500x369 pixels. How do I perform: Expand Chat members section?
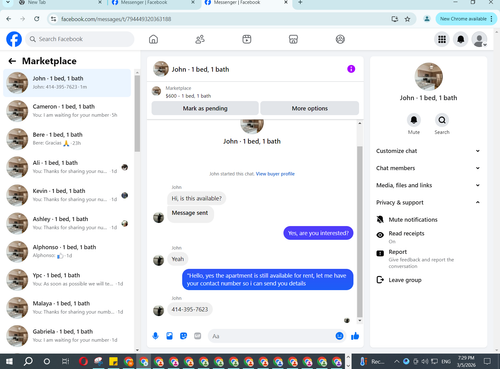click(x=428, y=168)
